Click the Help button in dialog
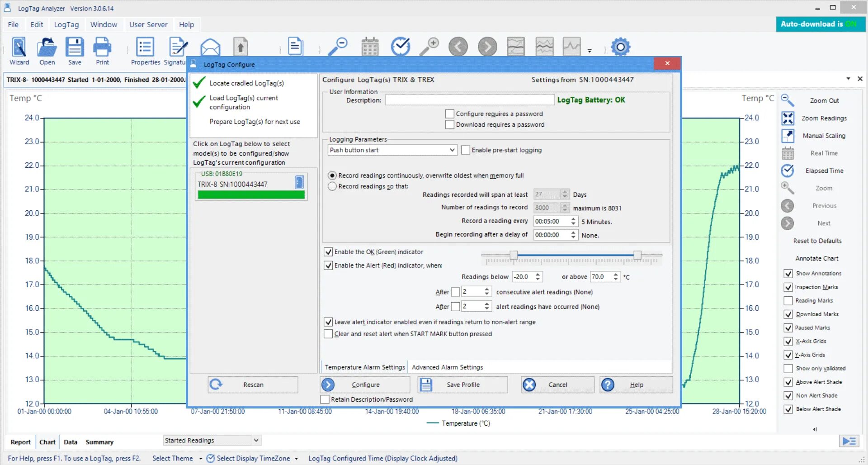This screenshot has height=465, width=868. click(x=636, y=384)
